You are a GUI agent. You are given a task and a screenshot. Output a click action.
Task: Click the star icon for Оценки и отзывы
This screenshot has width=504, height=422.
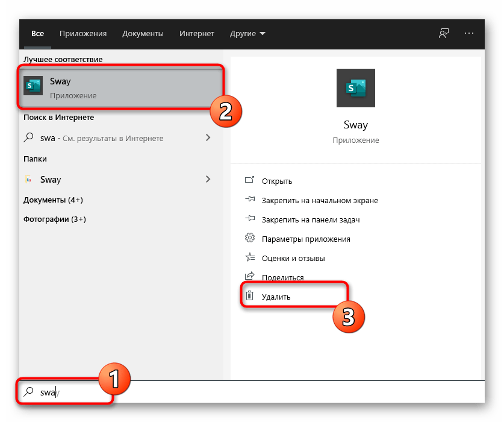click(x=250, y=258)
